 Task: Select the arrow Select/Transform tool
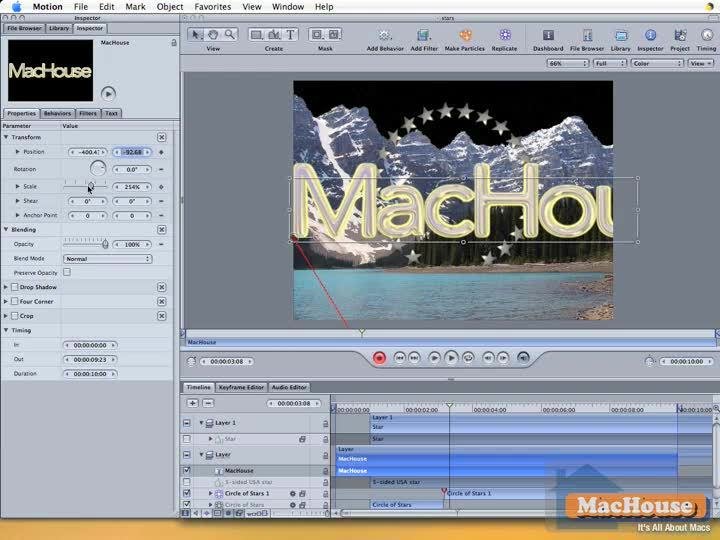(196, 34)
